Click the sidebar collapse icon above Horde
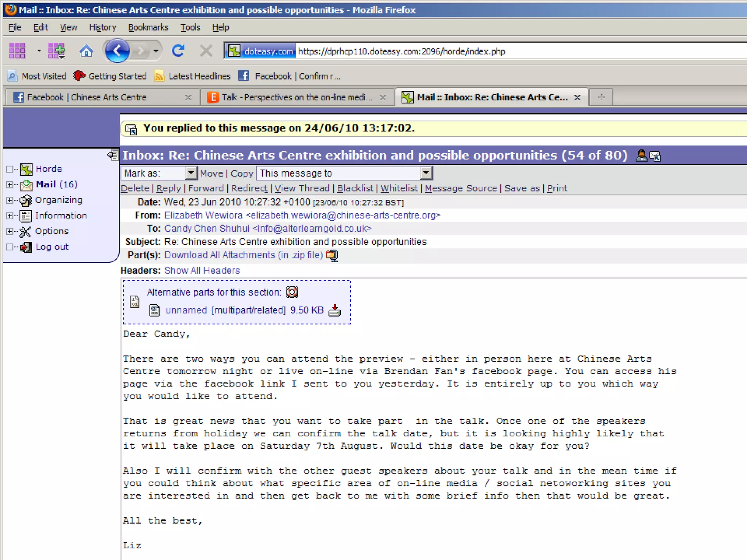 click(113, 155)
